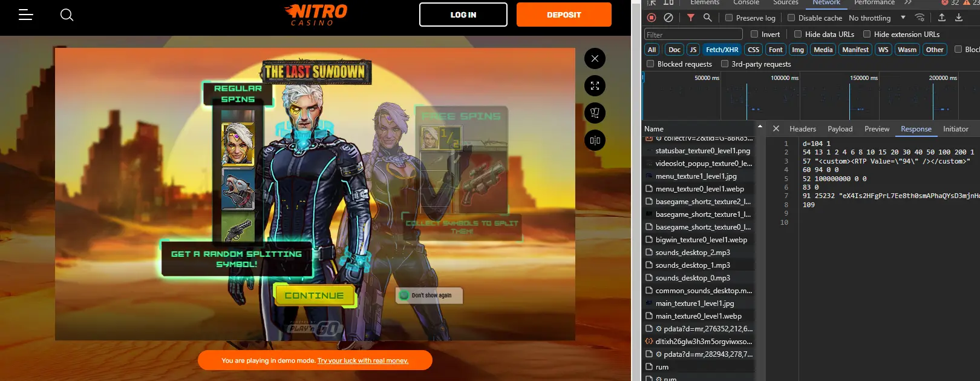Check Hide extension URLs
This screenshot has height=381, width=980.
coord(867,34)
